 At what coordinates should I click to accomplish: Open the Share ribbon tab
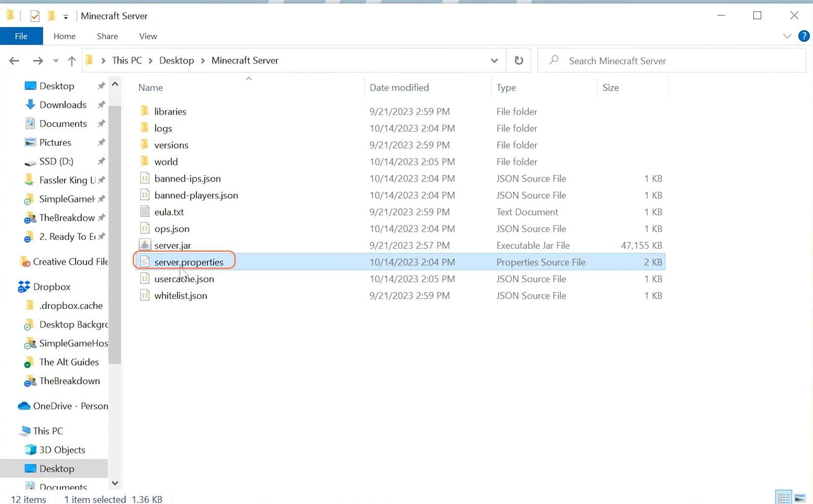tap(107, 36)
